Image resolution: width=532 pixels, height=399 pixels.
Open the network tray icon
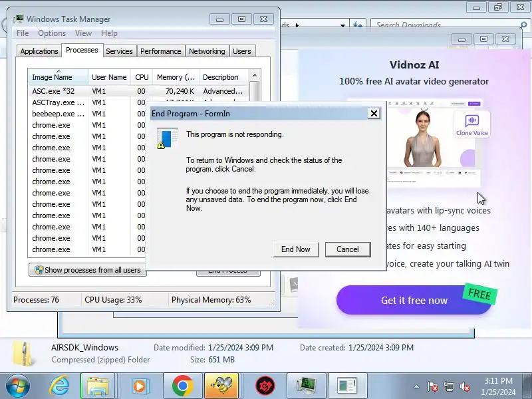point(448,386)
